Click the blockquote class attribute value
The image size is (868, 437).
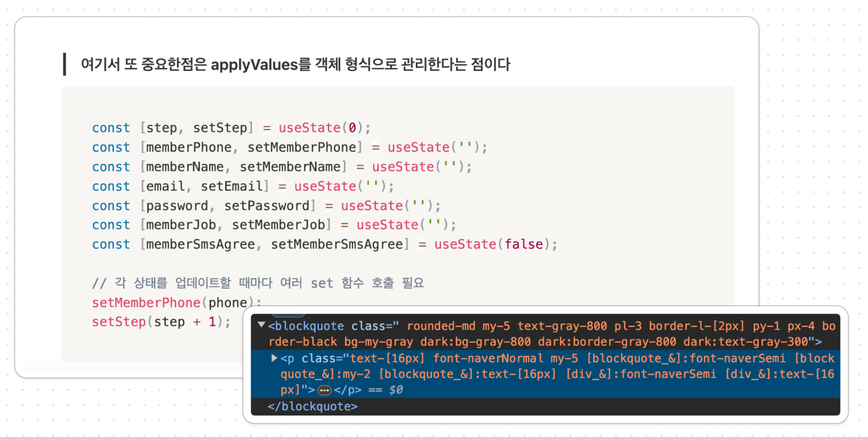pyautogui.click(x=615, y=326)
